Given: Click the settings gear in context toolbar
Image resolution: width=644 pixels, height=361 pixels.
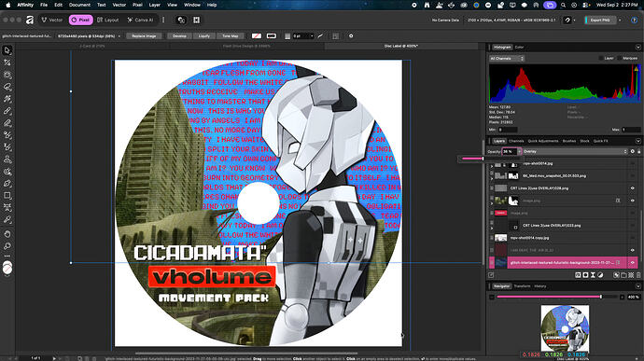Looking at the screenshot, I should tap(351, 36).
